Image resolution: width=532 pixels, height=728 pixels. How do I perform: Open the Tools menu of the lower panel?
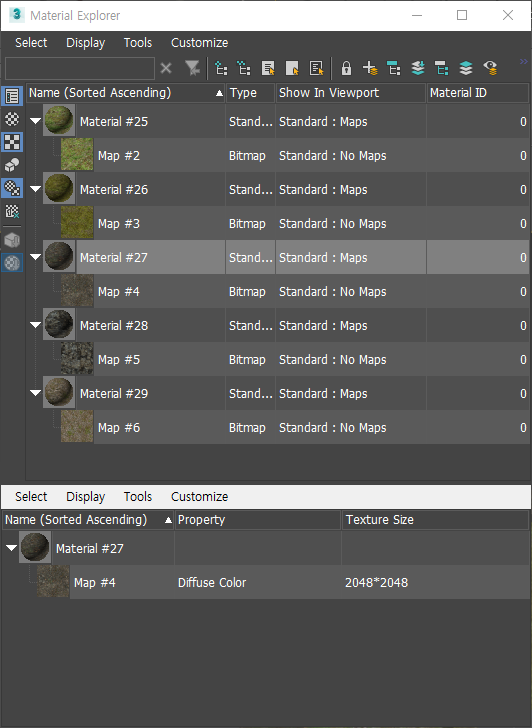tap(138, 497)
